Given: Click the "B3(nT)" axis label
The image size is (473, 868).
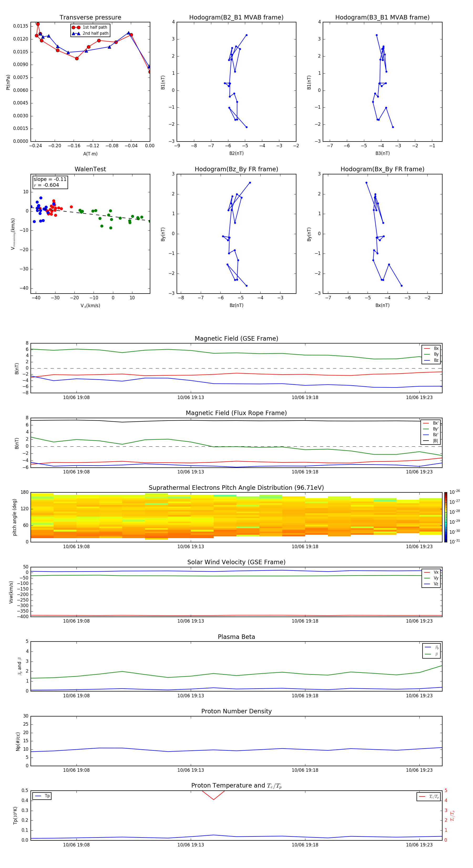Looking at the screenshot, I should point(382,153).
